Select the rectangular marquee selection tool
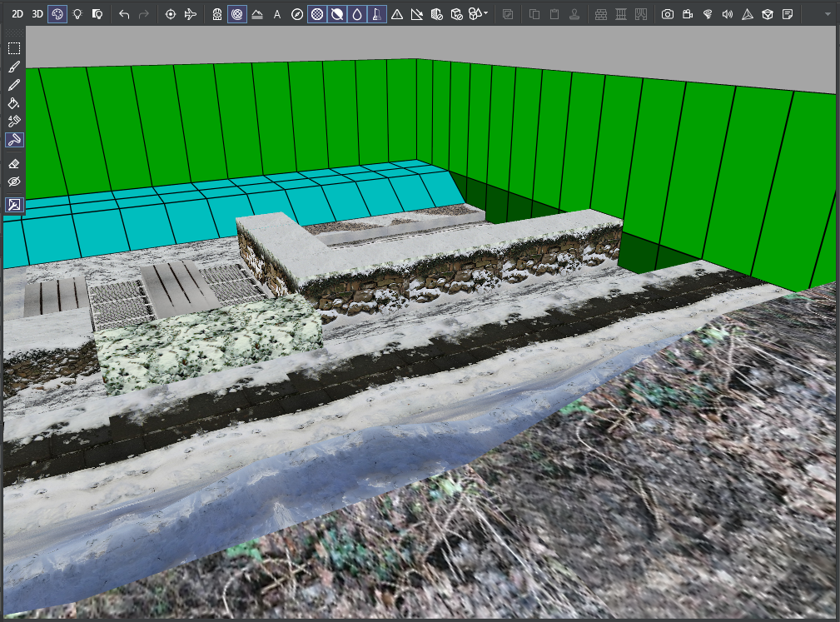Screen dimensions: 840x622 pos(14,49)
